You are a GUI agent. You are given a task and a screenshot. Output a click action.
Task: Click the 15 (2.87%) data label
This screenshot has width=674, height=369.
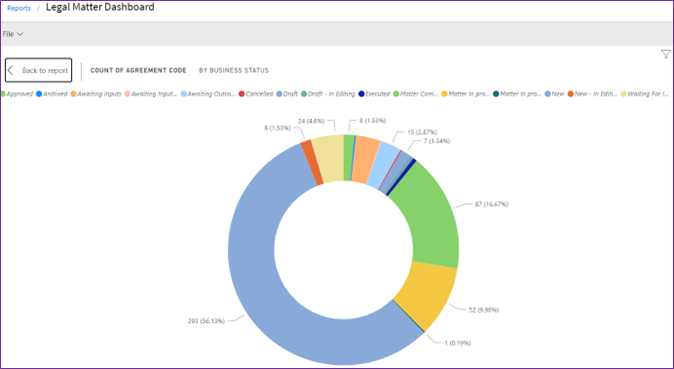[x=422, y=132]
